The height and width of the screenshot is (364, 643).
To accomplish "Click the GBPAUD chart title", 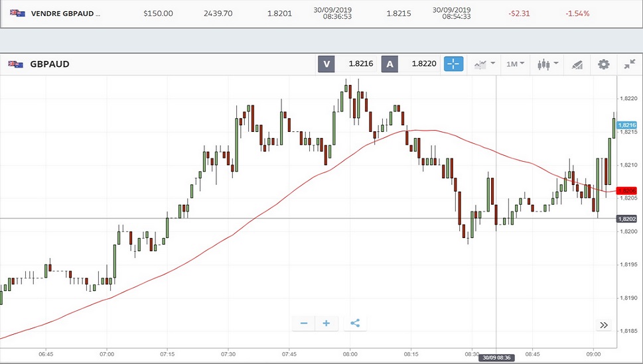I will coord(50,64).
